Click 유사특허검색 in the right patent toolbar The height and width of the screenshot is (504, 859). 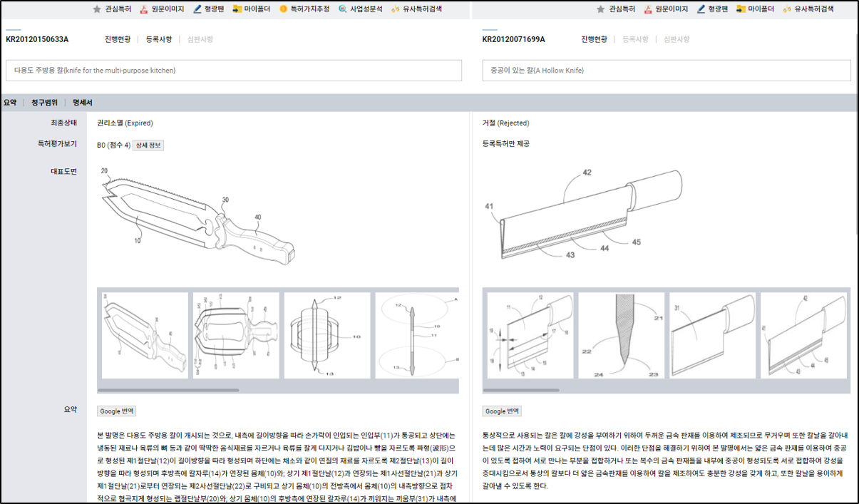788,9
